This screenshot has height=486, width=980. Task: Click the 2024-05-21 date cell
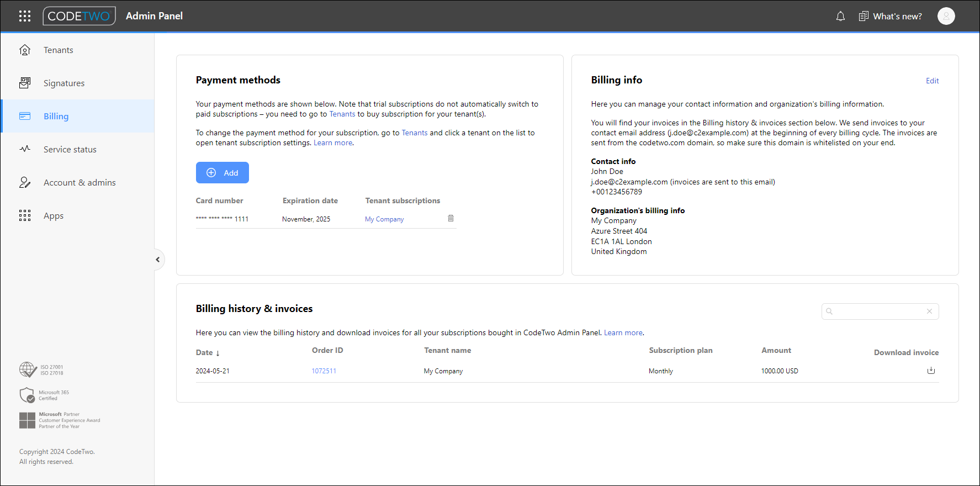tap(213, 371)
